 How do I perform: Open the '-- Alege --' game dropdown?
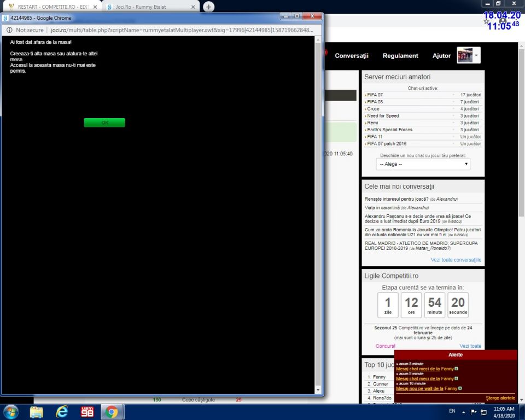pos(423,164)
